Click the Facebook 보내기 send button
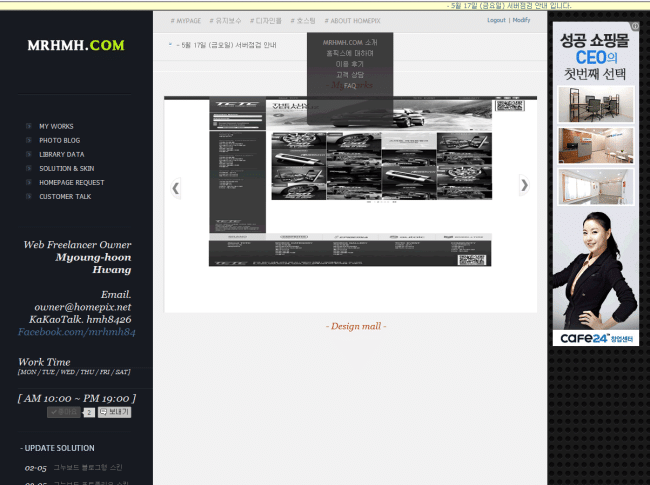 [x=114, y=411]
